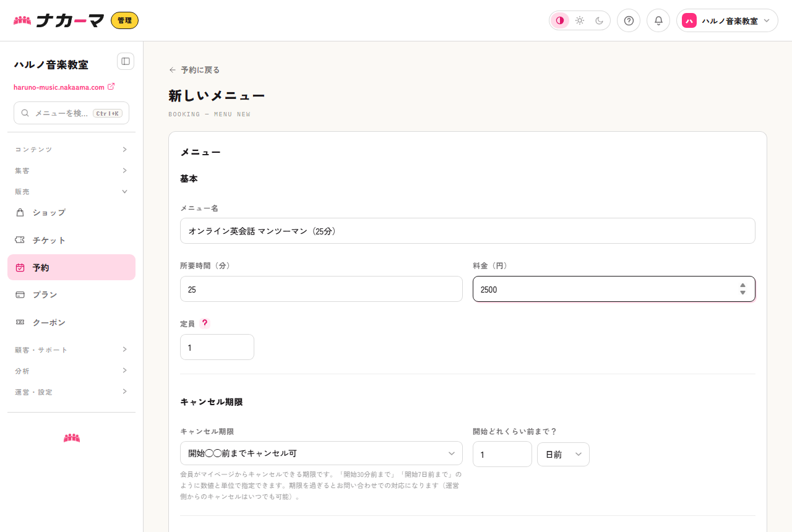Edit the 定員 number field
This screenshot has height=532, width=792.
coord(217,347)
